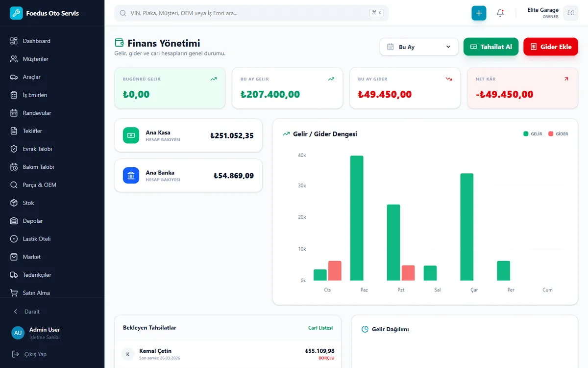This screenshot has height=368, width=588.
Task: Click the Ana Banka bank icon
Action: (x=131, y=175)
